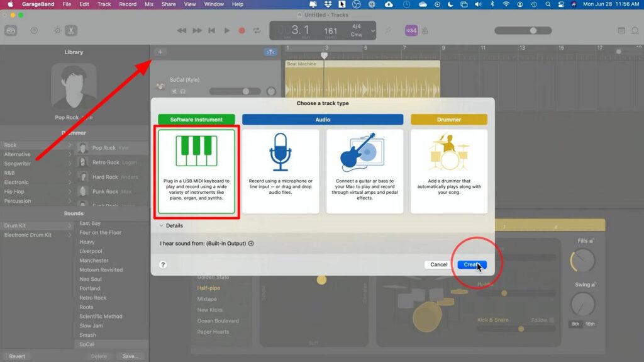Choose the microphone audio track type
The image size is (644, 362).
(x=280, y=171)
